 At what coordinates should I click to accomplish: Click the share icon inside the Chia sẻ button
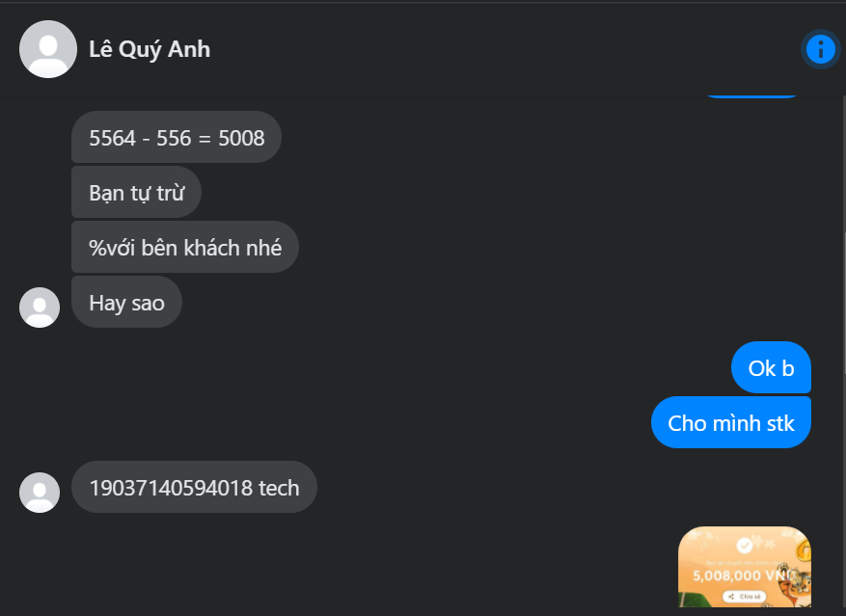pyautogui.click(x=731, y=597)
